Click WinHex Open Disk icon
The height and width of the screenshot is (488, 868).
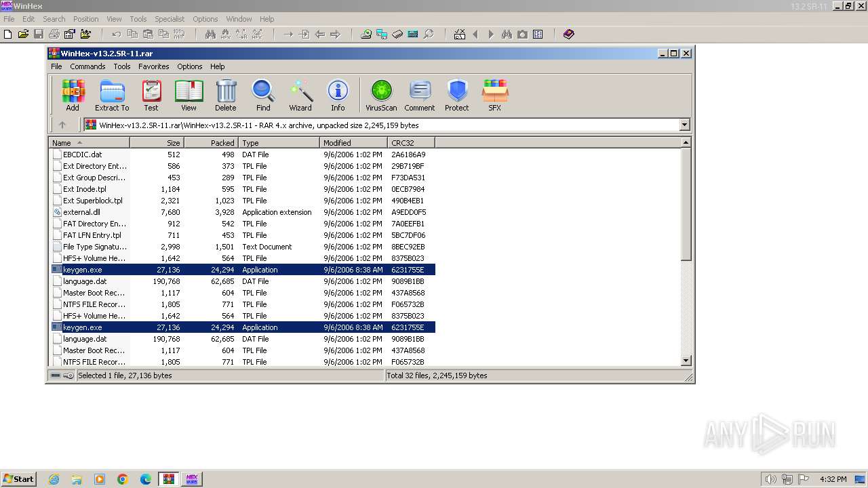[366, 34]
